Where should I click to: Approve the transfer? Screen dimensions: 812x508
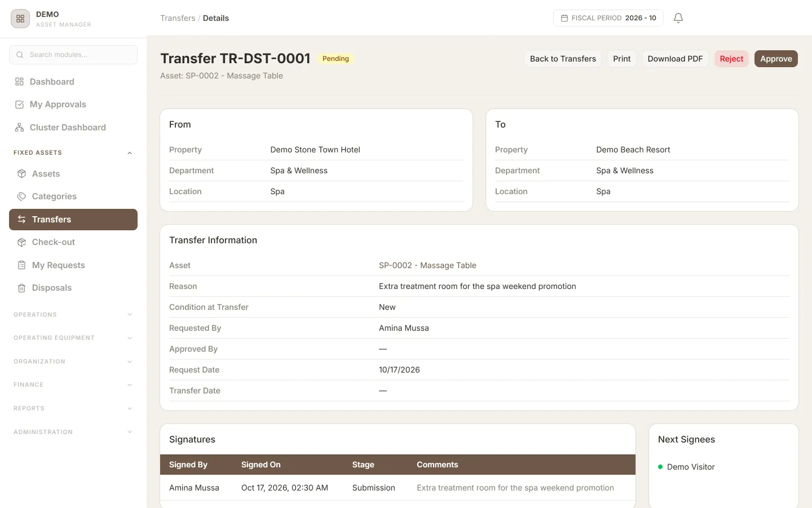click(776, 59)
